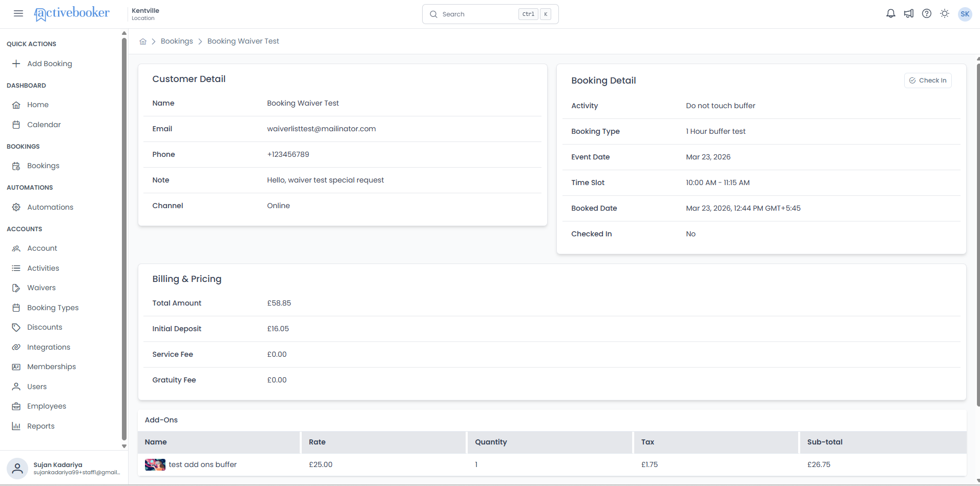The width and height of the screenshot is (980, 486).
Task: Open the SK user avatar menu
Action: (965, 14)
